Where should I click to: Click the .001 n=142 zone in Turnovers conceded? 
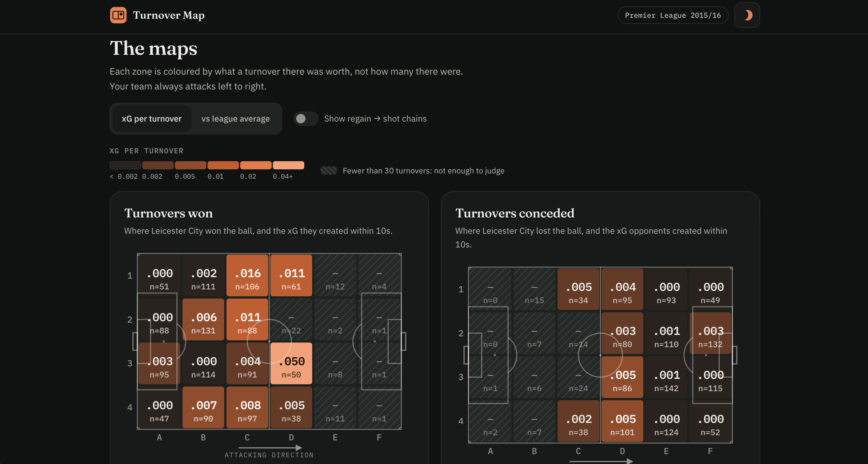(666, 377)
